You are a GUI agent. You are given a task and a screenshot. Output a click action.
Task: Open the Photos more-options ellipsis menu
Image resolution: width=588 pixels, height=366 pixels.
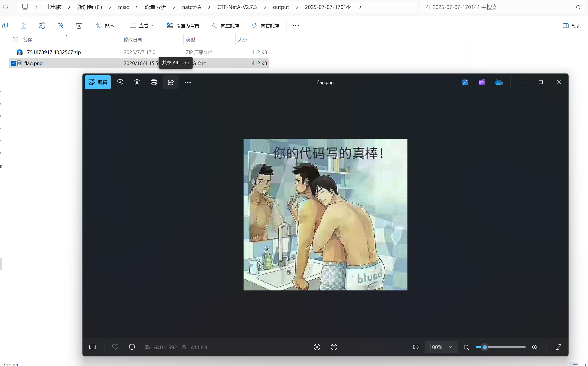tap(188, 82)
